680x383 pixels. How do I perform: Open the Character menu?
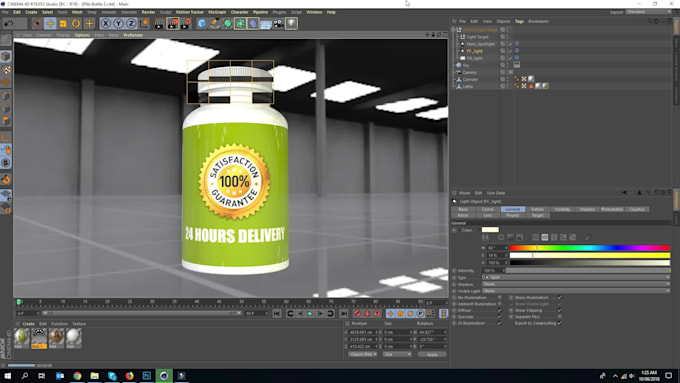pyautogui.click(x=239, y=12)
